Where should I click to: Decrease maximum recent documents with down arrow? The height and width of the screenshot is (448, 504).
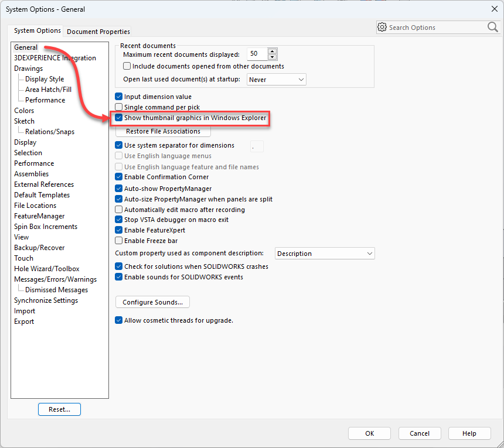click(x=272, y=56)
